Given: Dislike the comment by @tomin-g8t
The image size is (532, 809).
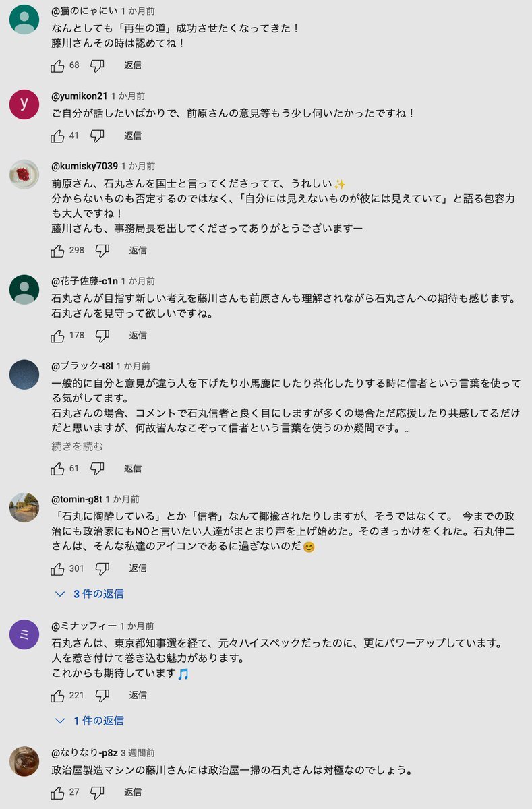Looking at the screenshot, I should [x=102, y=568].
